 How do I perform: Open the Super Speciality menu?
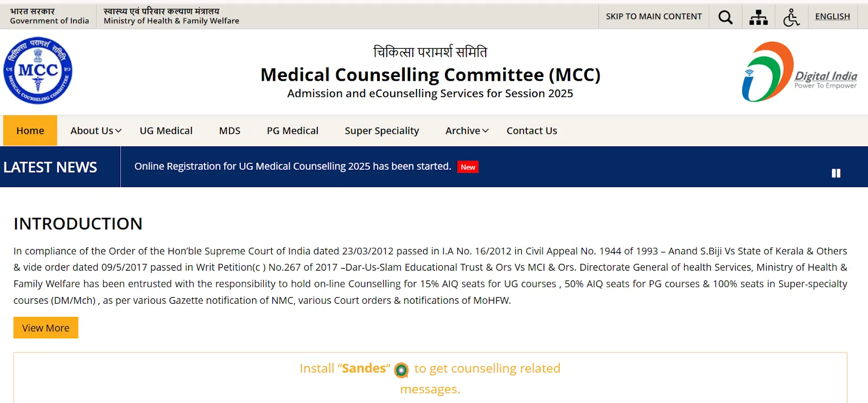[x=381, y=130]
